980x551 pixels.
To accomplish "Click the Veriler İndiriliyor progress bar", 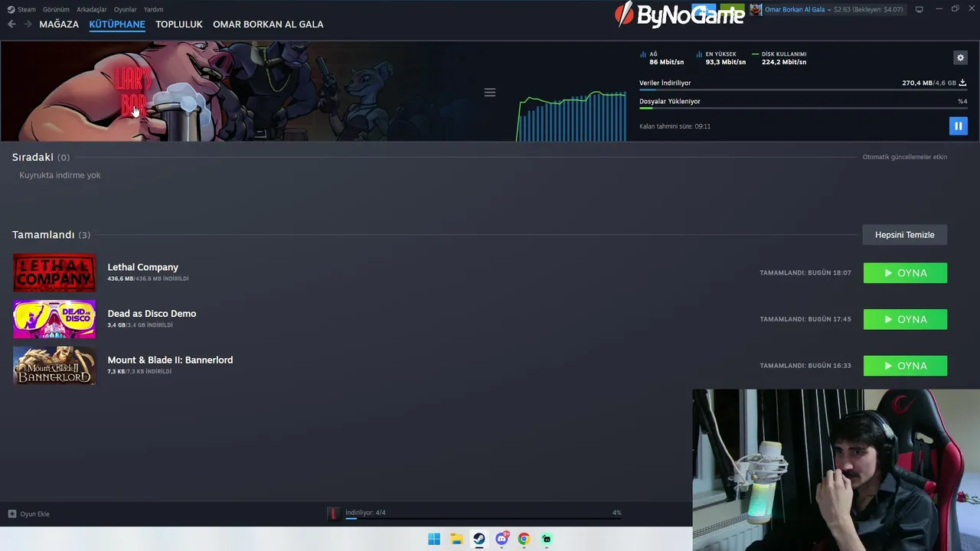I will point(803,90).
